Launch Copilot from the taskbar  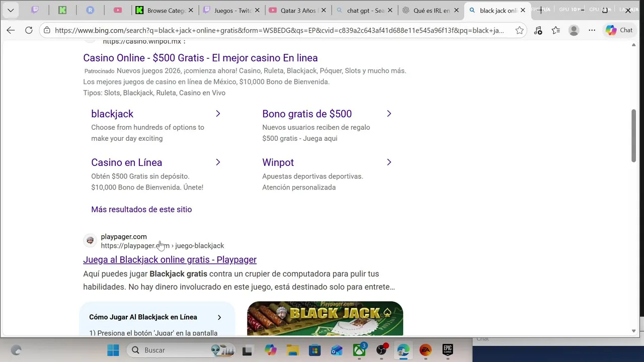(x=270, y=350)
